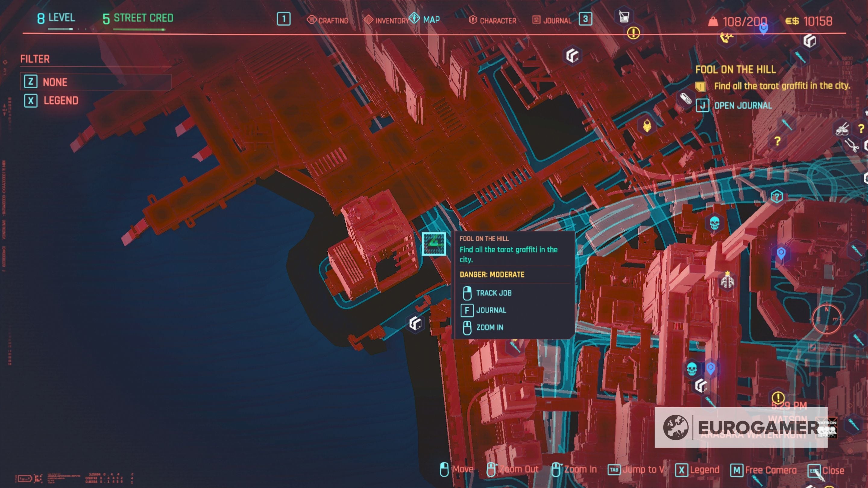Click yellow question mark below Open Journal
This screenshot has width=868, height=488.
tap(777, 141)
